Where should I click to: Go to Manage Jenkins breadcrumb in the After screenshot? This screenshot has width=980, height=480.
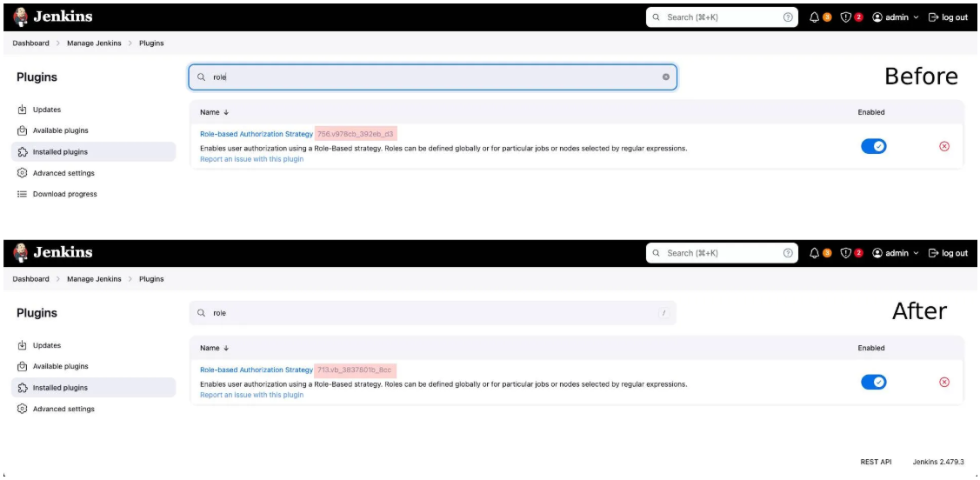pos(95,279)
